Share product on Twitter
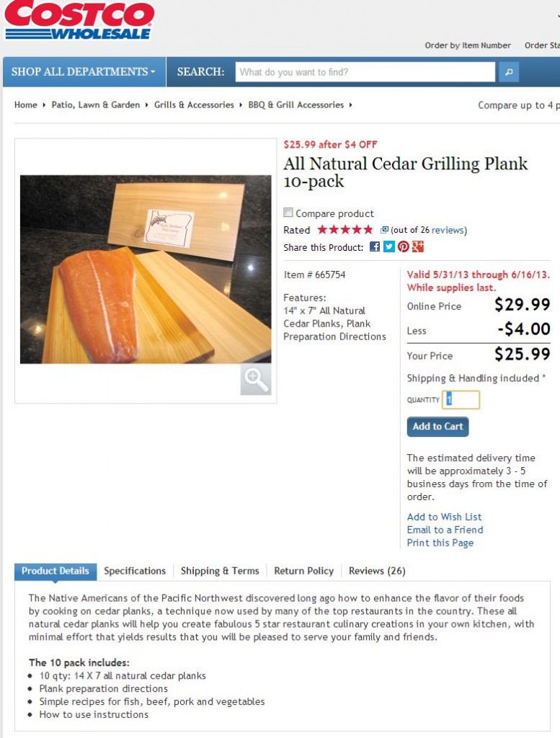Screen dimensions: 560x738 click(x=389, y=247)
